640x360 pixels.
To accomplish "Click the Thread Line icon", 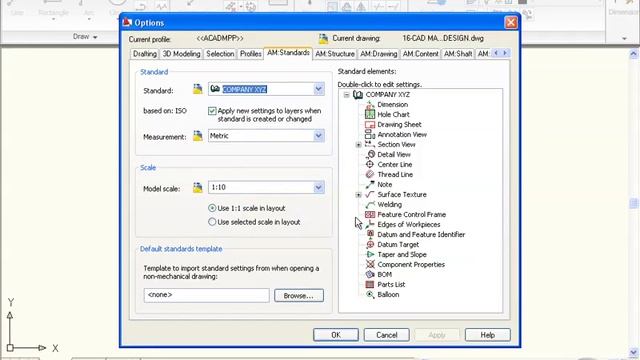I will (370, 174).
